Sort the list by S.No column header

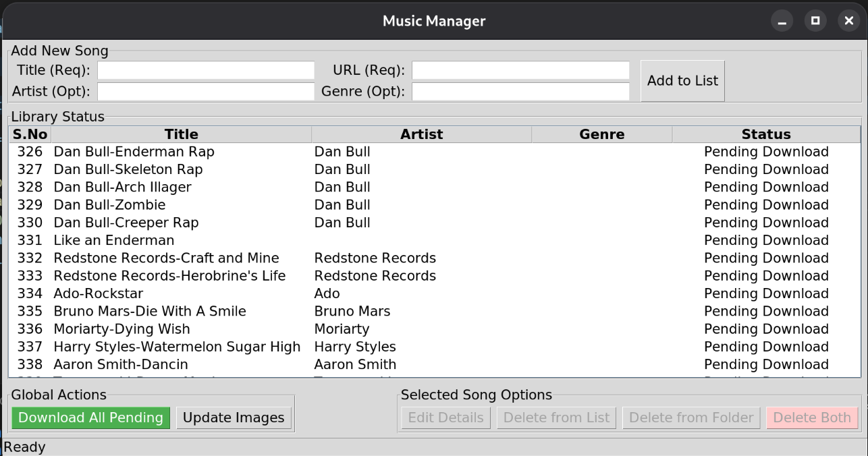click(x=30, y=134)
